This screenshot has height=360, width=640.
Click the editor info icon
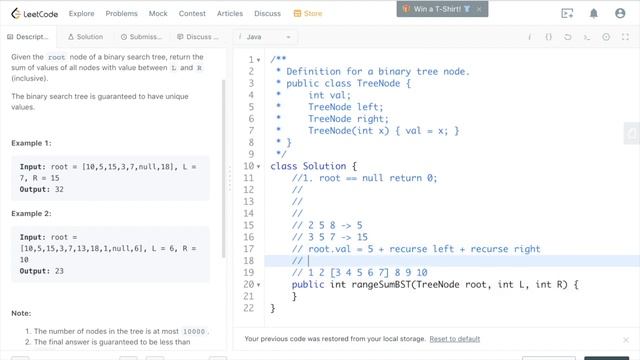(x=529, y=37)
